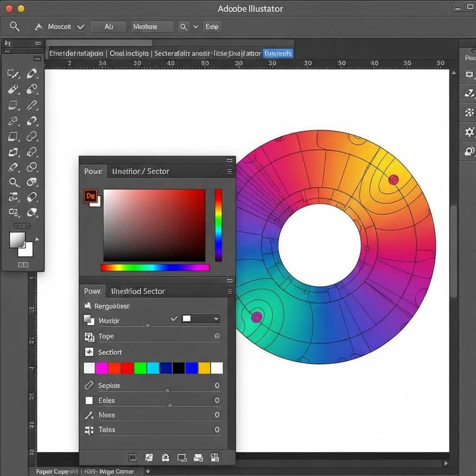Select the skewed parallelogram shape tool
Viewport: 476px width, 476px height.
coord(13,136)
